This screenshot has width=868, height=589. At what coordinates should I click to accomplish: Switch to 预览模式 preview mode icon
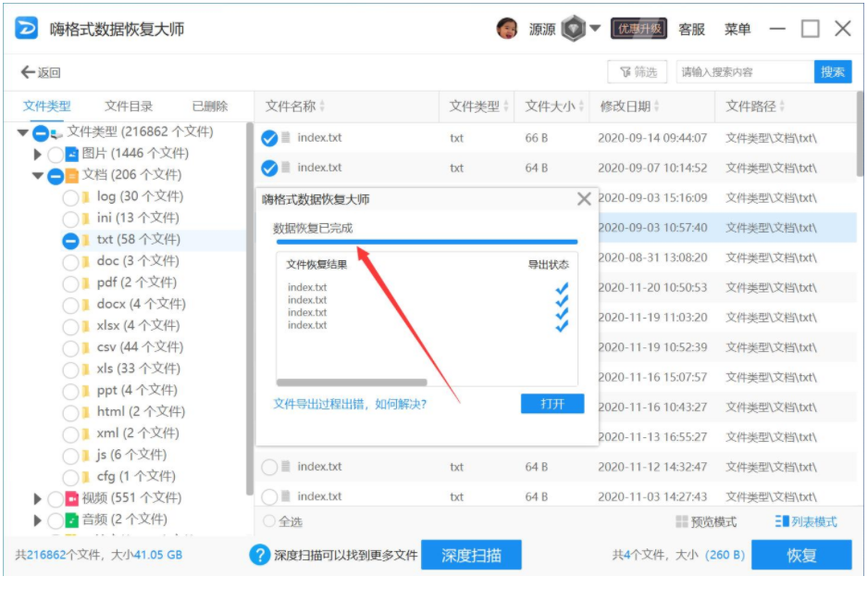(x=681, y=522)
